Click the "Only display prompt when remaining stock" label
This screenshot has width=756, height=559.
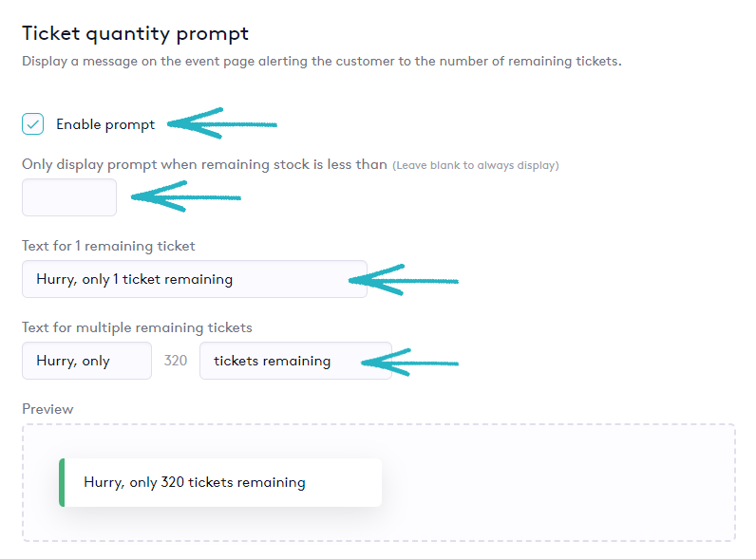204,164
